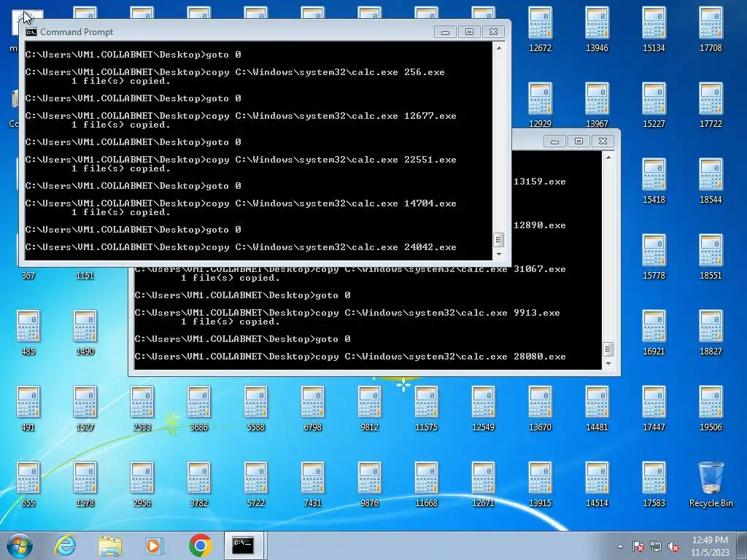Select the 655 calculator desktop icon
This screenshot has width=747, height=560.
tap(28, 484)
